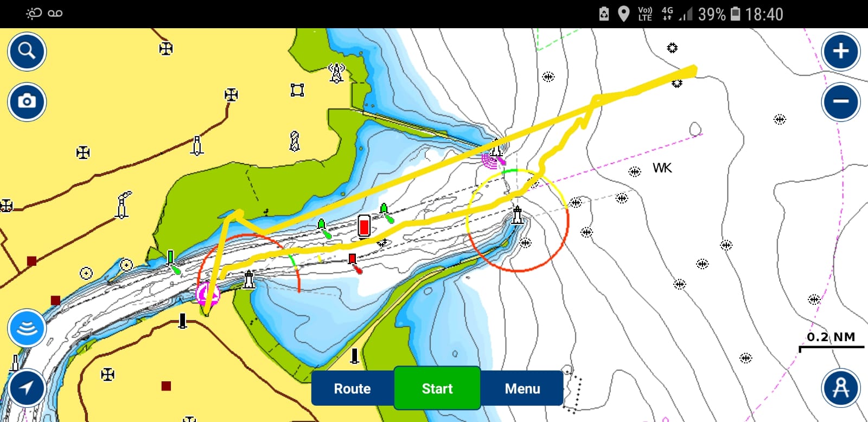Select the black beacon on the lower shore
Image resolution: width=868 pixels, height=422 pixels.
(183, 321)
